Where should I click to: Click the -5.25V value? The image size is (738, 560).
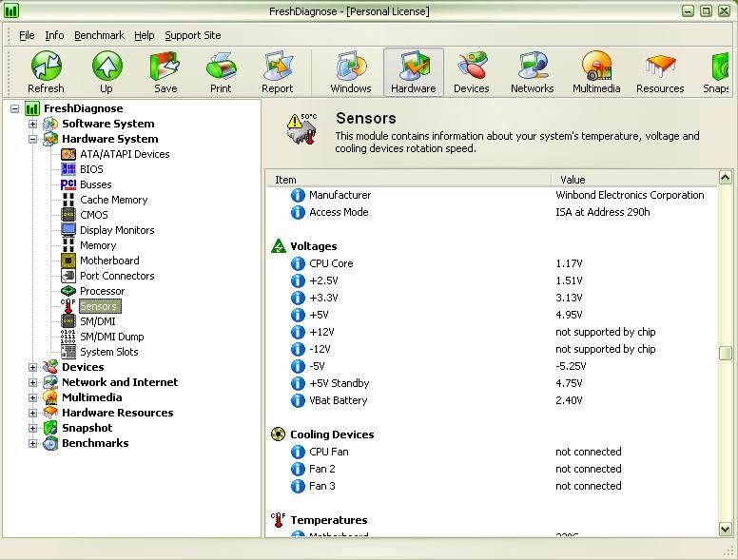[571, 366]
